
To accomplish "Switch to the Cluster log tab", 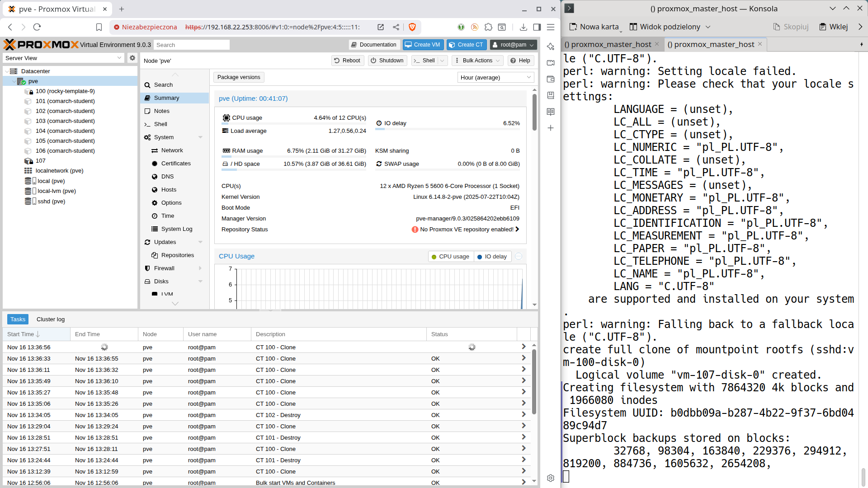I will [51, 319].
